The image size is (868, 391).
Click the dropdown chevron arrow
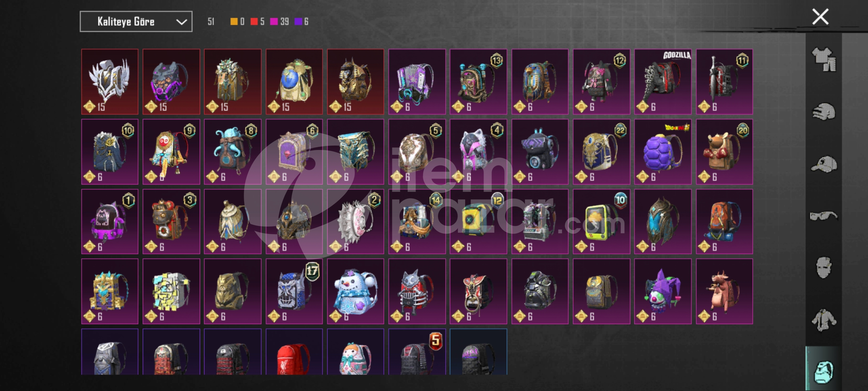point(181,22)
